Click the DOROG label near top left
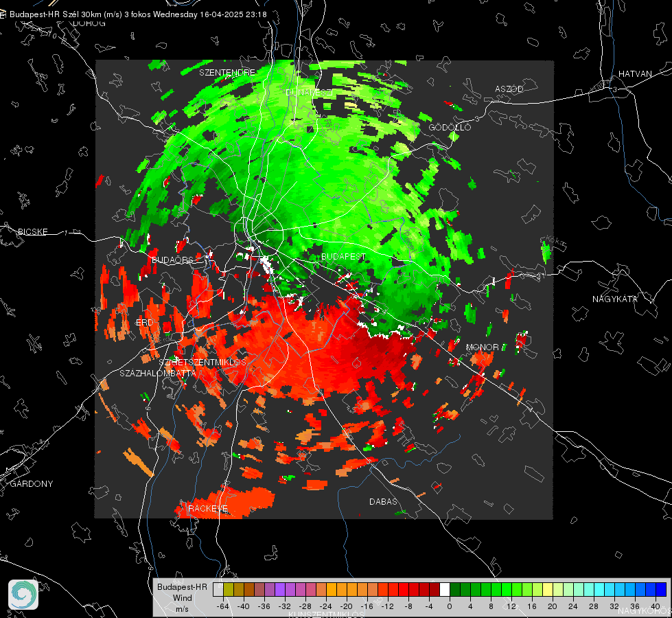Image resolution: width=672 pixels, height=618 pixels. 89,23
